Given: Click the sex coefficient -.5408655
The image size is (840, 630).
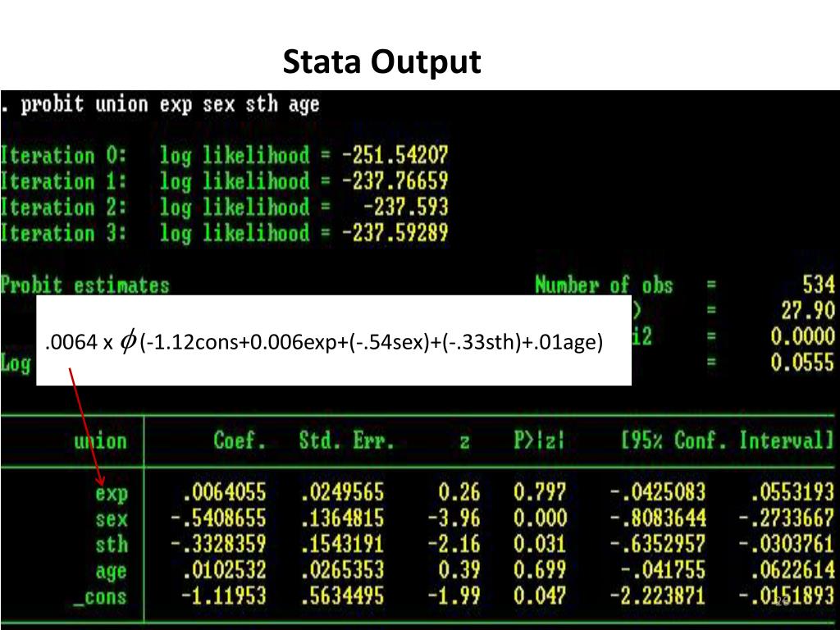Looking at the screenshot, I should click(218, 518).
